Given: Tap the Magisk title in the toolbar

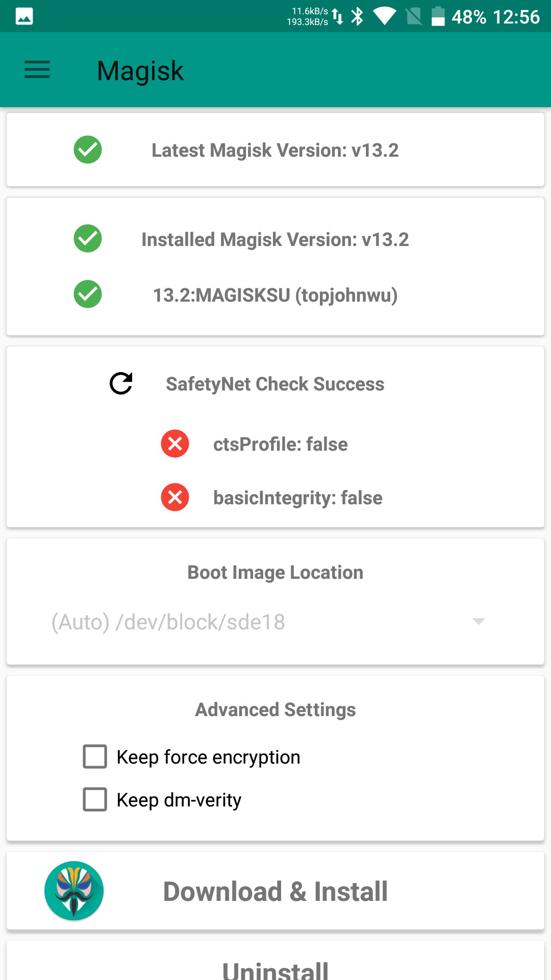Looking at the screenshot, I should tap(140, 70).
